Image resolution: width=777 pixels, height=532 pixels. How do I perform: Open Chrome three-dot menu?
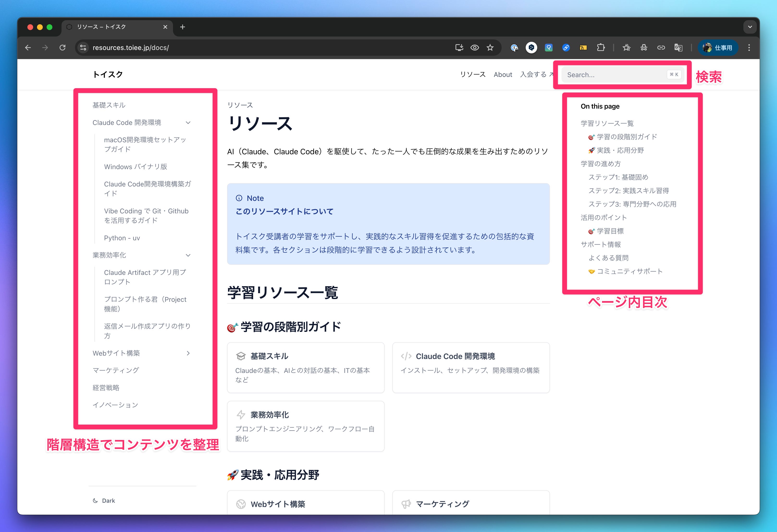(749, 48)
